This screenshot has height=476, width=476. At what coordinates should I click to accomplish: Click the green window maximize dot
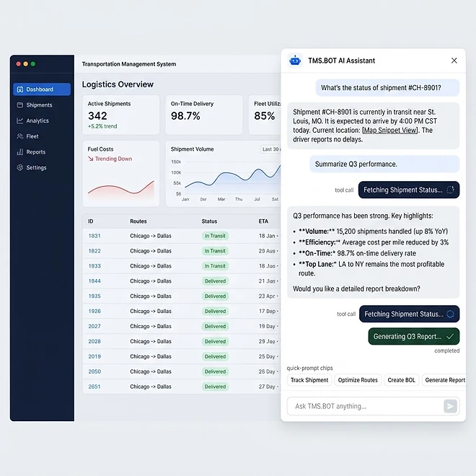33,63
